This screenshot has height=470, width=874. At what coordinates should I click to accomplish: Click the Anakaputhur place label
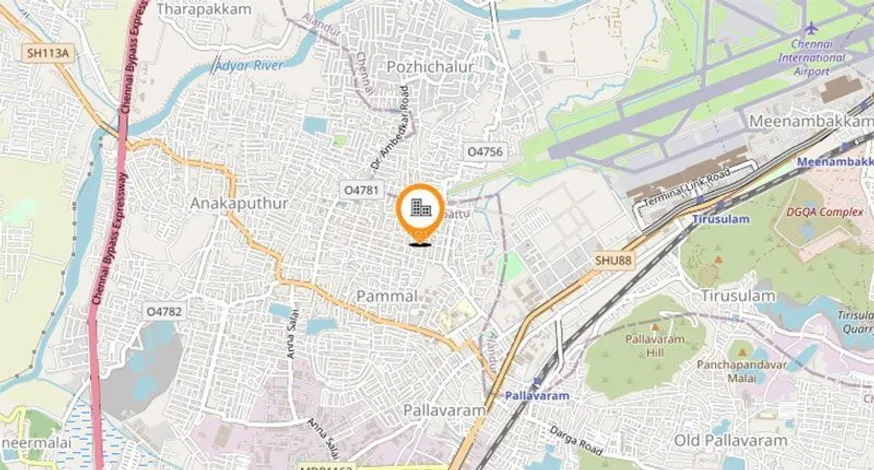pyautogui.click(x=239, y=203)
